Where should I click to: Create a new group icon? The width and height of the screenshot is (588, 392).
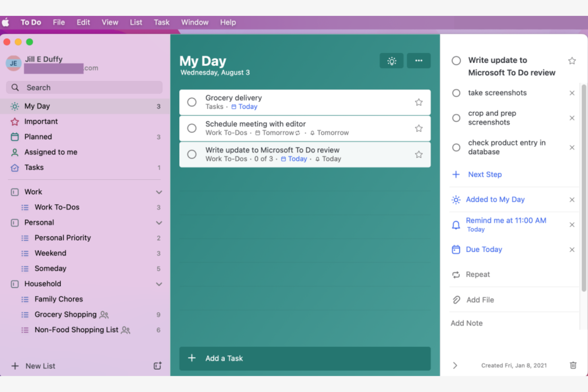tap(158, 366)
